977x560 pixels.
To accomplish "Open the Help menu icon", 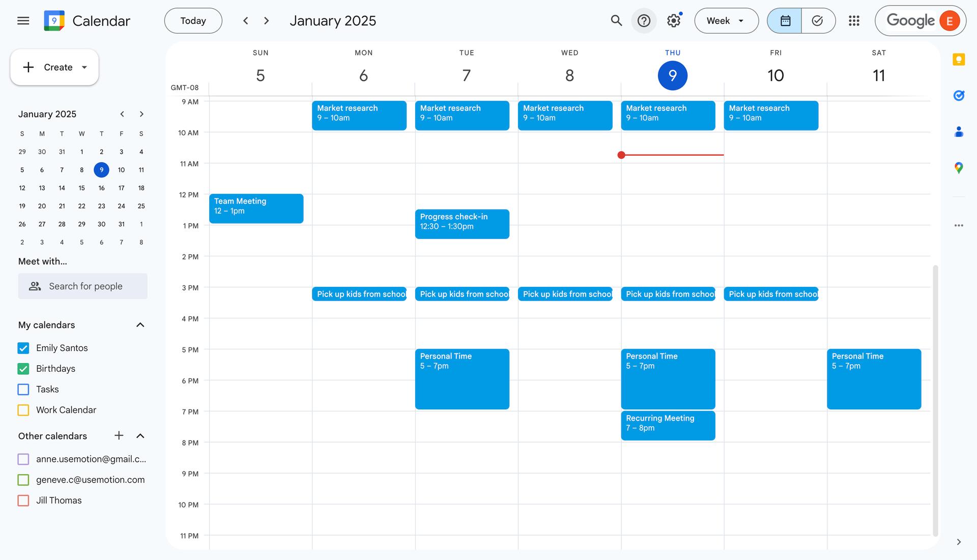I will (x=644, y=20).
